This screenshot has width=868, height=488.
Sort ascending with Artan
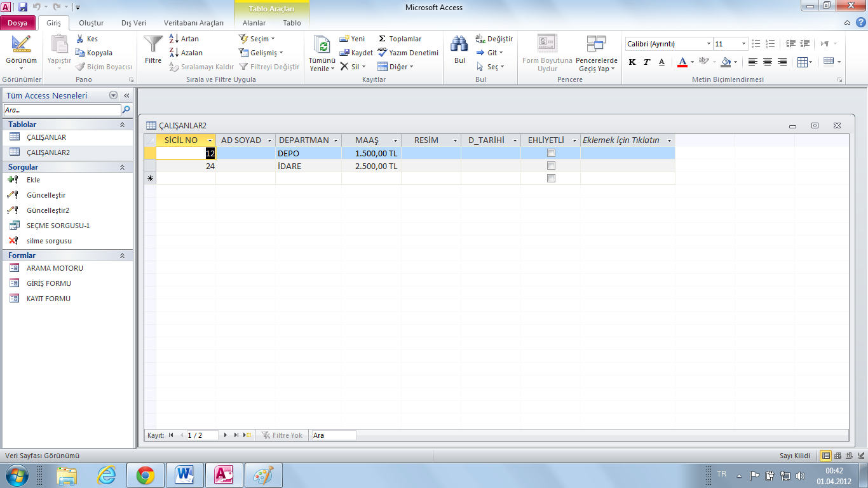(x=185, y=39)
